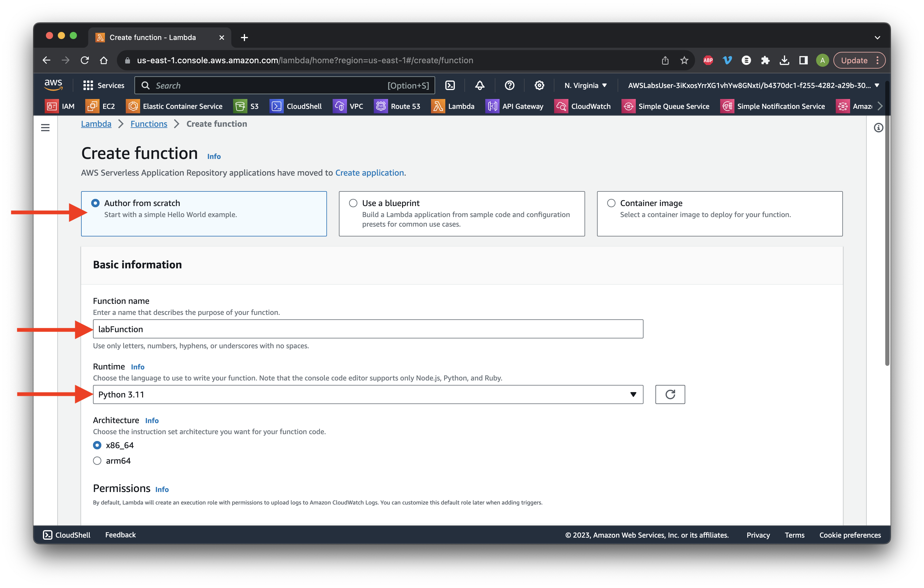Launch CloudShell from favorites bar
Image resolution: width=924 pixels, height=588 pixels.
click(x=295, y=106)
